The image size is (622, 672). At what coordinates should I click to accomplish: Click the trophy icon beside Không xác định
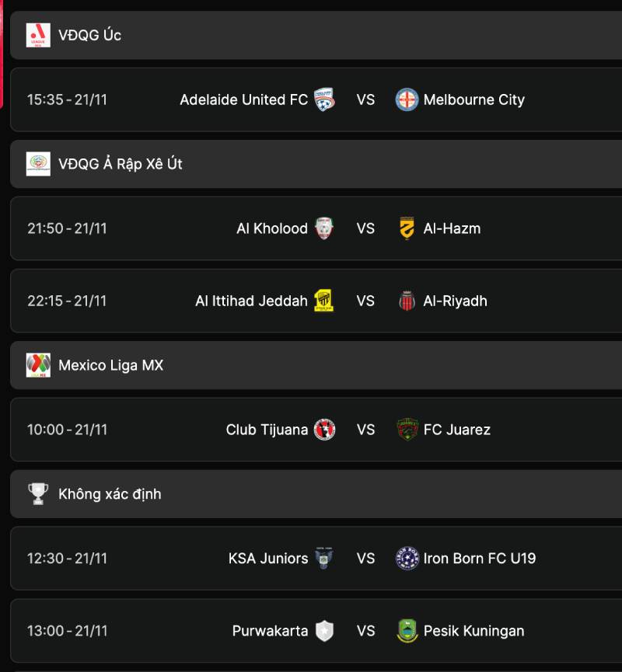[38, 494]
